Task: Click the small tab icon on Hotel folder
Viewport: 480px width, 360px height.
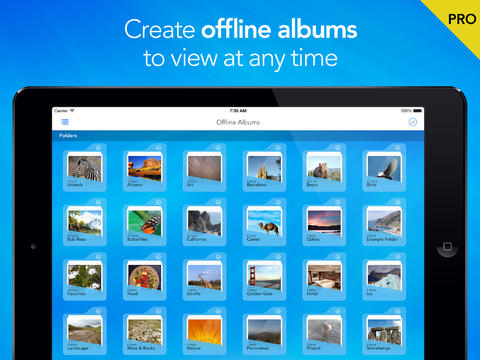Action: (338, 257)
